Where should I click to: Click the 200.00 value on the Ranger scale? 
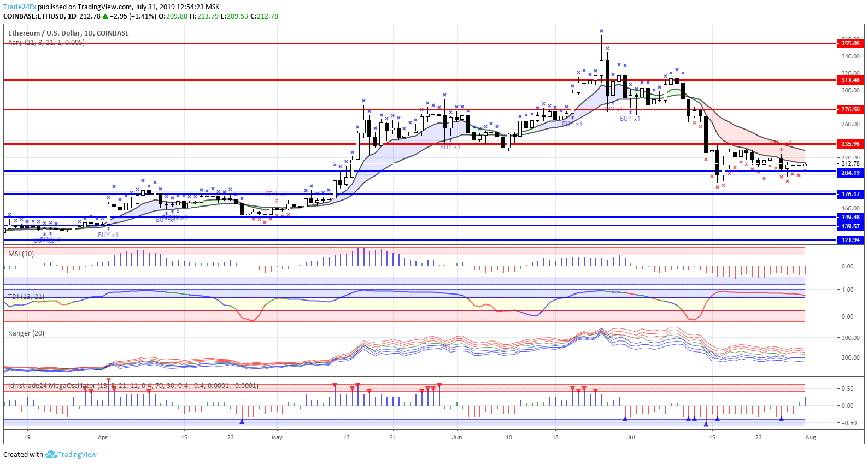(x=851, y=357)
